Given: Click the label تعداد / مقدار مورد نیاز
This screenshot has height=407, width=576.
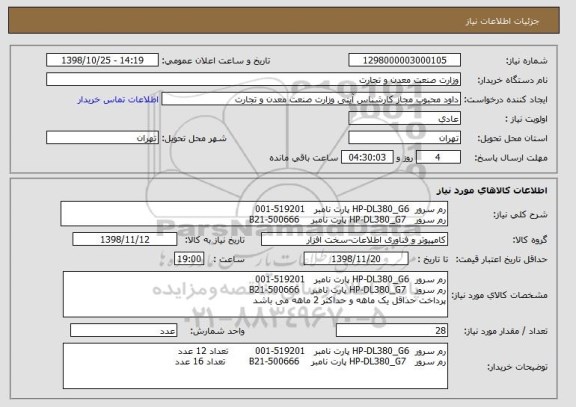Looking at the screenshot, I should (506, 331).
